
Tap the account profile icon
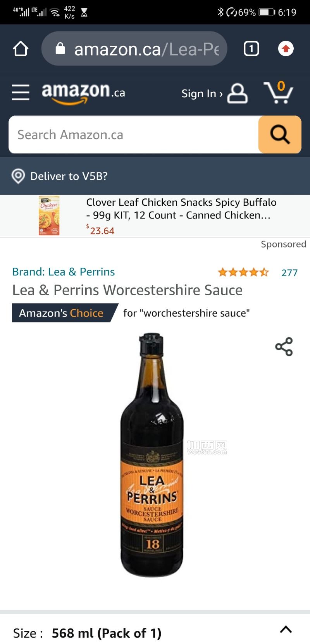tap(238, 93)
